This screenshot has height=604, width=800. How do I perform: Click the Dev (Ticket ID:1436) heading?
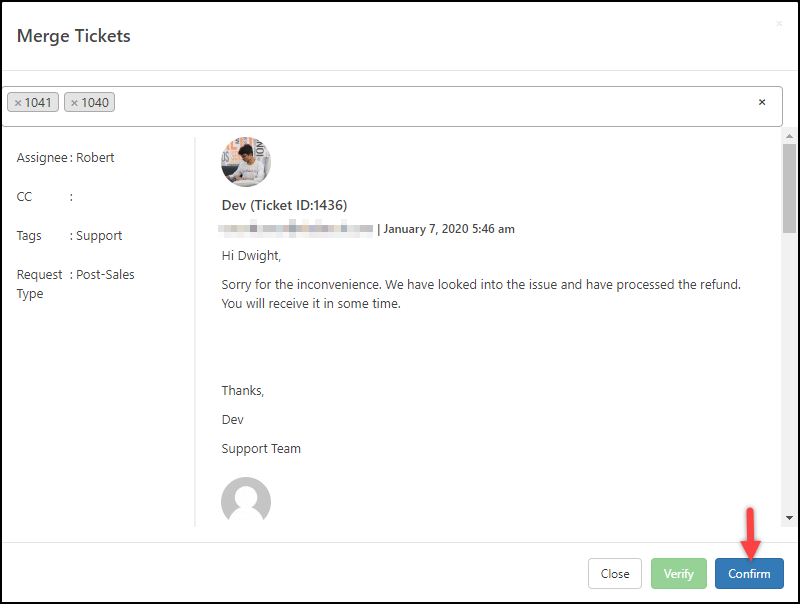pyautogui.click(x=284, y=205)
